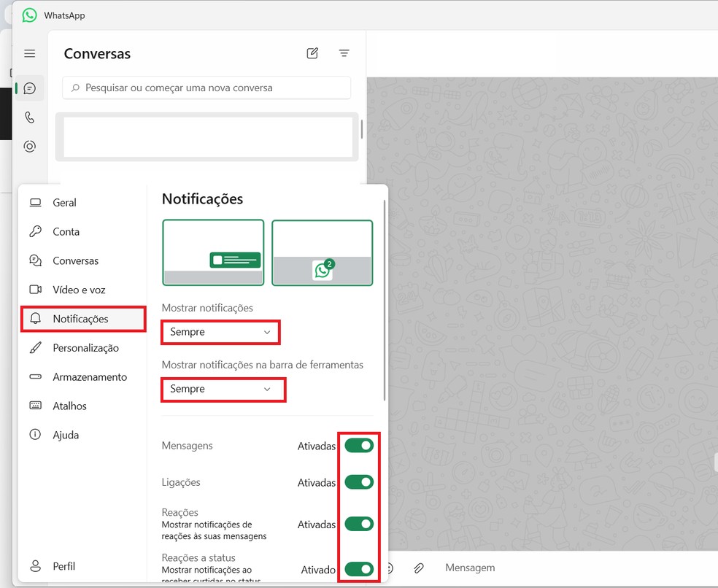Turn off Reações notifications
Viewport: 718px width, 588px height.
(x=359, y=524)
